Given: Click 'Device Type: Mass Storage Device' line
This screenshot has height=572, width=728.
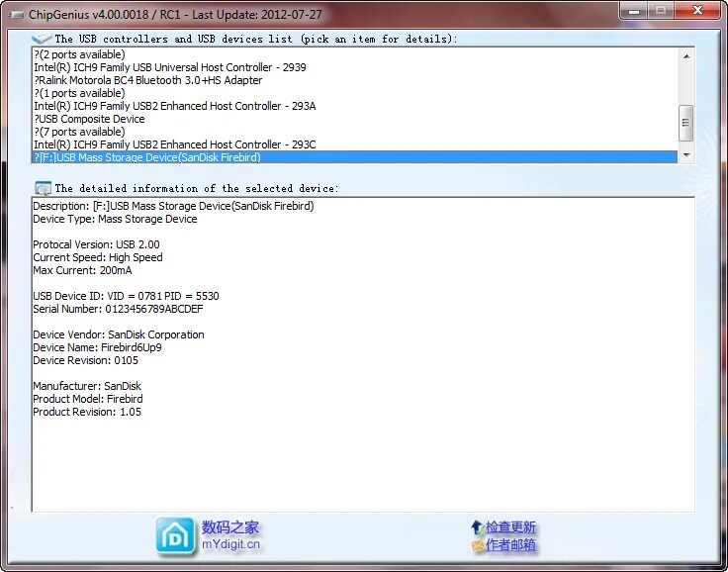Looking at the screenshot, I should [115, 219].
